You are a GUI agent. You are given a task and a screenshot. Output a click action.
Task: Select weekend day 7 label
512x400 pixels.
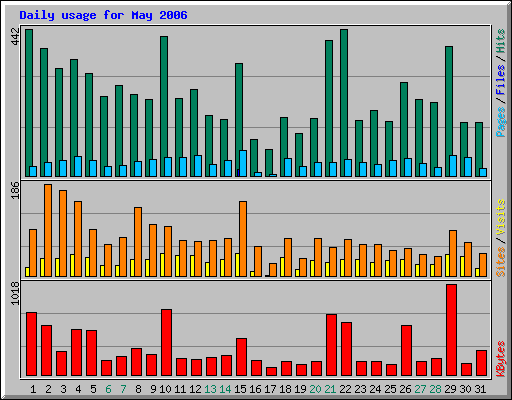123,389
